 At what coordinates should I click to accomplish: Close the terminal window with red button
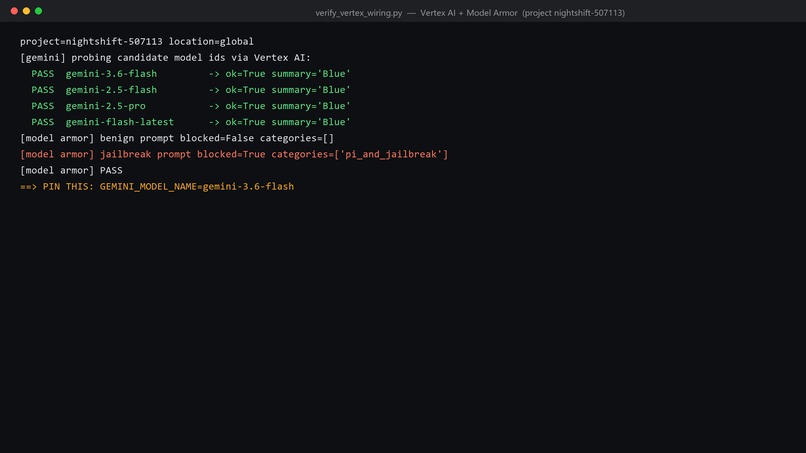pyautogui.click(x=14, y=11)
